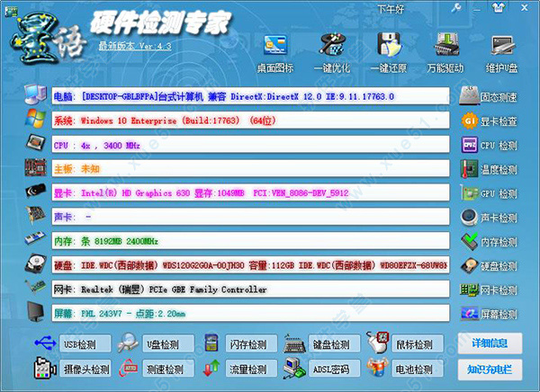
Task: Click the sound card icon beside 声卡 row
Action: (x=36, y=215)
